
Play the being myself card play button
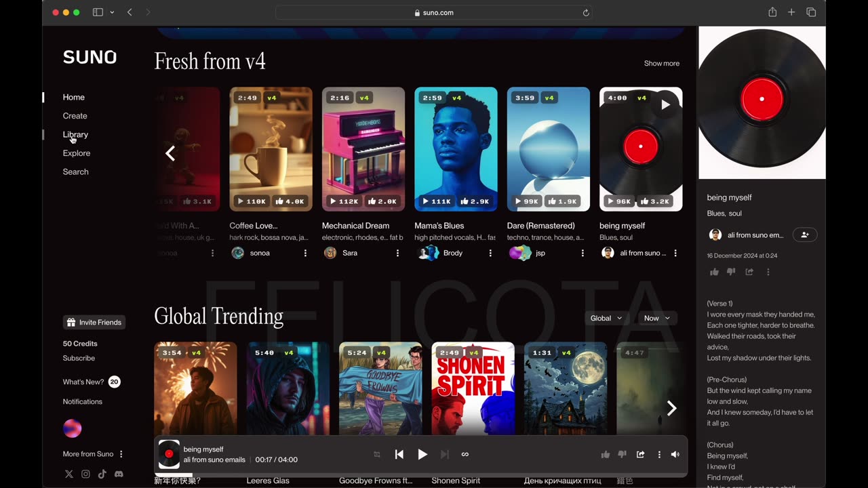tap(665, 104)
